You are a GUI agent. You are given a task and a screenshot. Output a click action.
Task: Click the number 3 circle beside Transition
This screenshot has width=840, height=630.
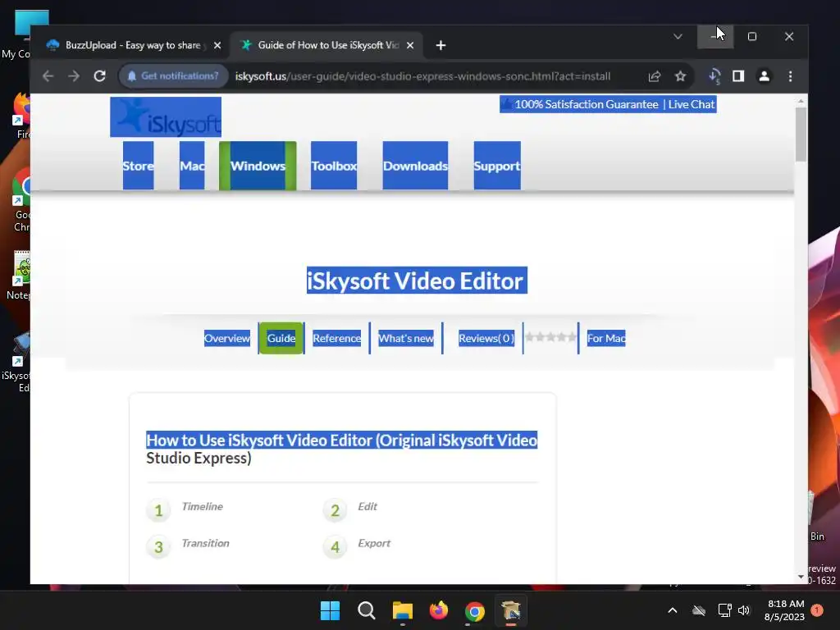pos(158,547)
